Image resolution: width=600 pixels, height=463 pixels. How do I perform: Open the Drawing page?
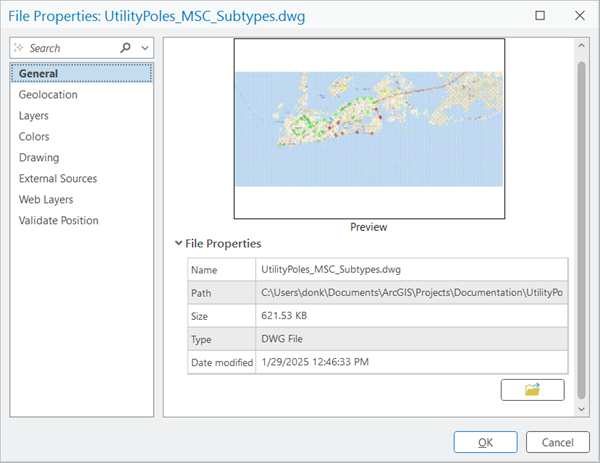pos(38,157)
